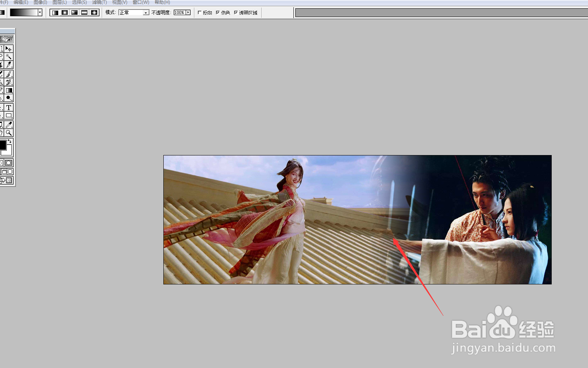Select the Move tool
588x368 pixels.
click(x=9, y=49)
